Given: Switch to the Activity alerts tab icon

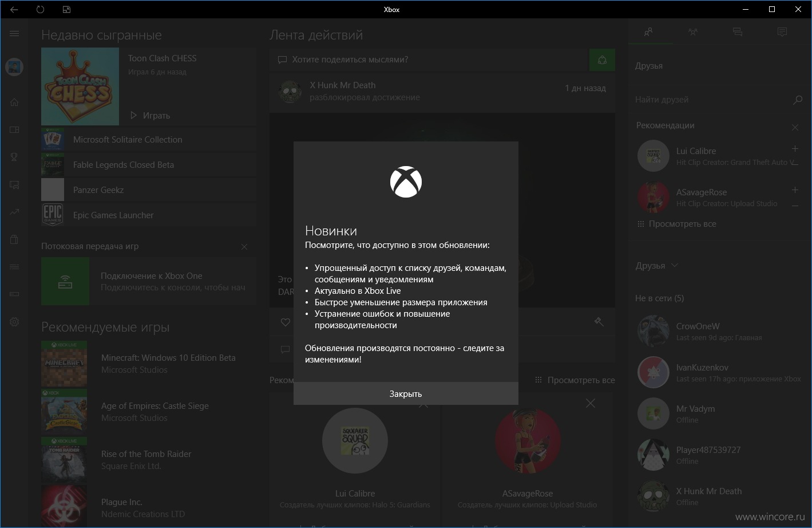Looking at the screenshot, I should point(782,32).
